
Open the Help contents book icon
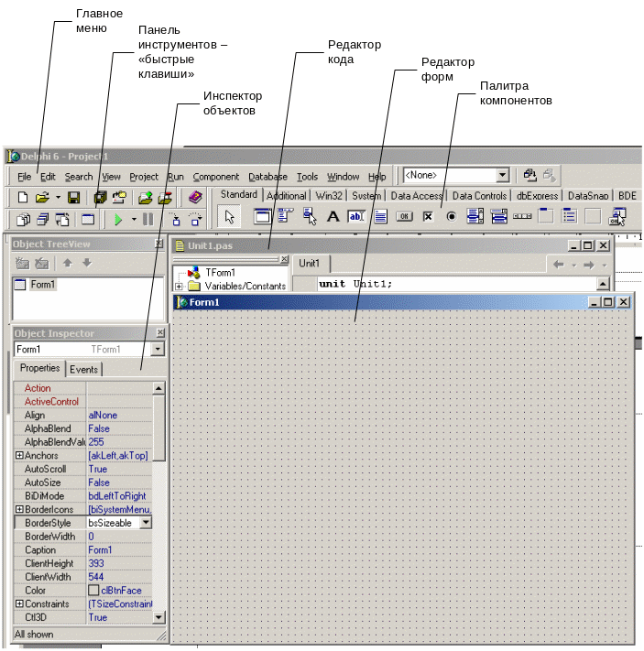click(195, 197)
